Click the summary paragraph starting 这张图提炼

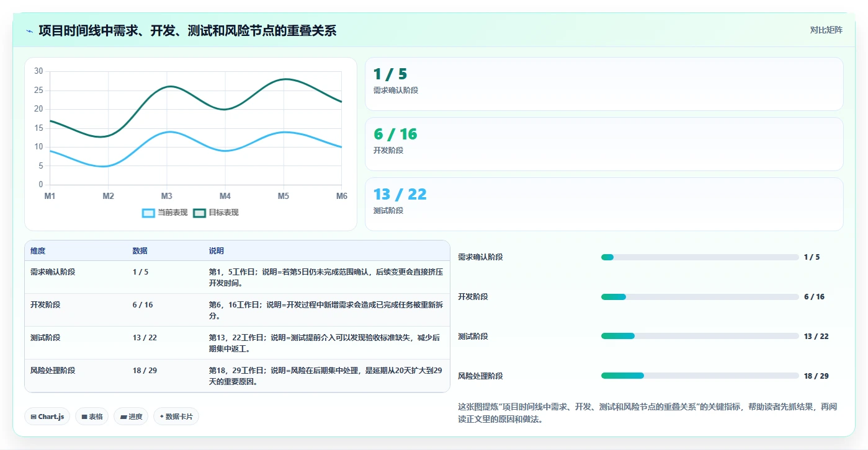point(648,413)
